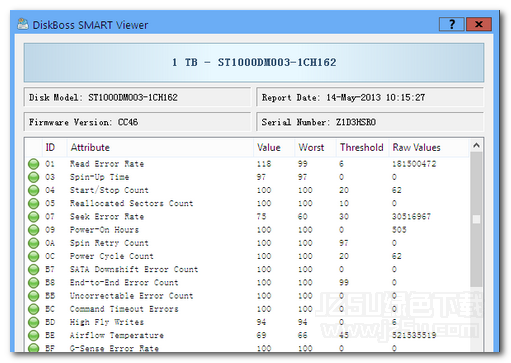Click the value 118 for Read Error Rate

click(264, 164)
